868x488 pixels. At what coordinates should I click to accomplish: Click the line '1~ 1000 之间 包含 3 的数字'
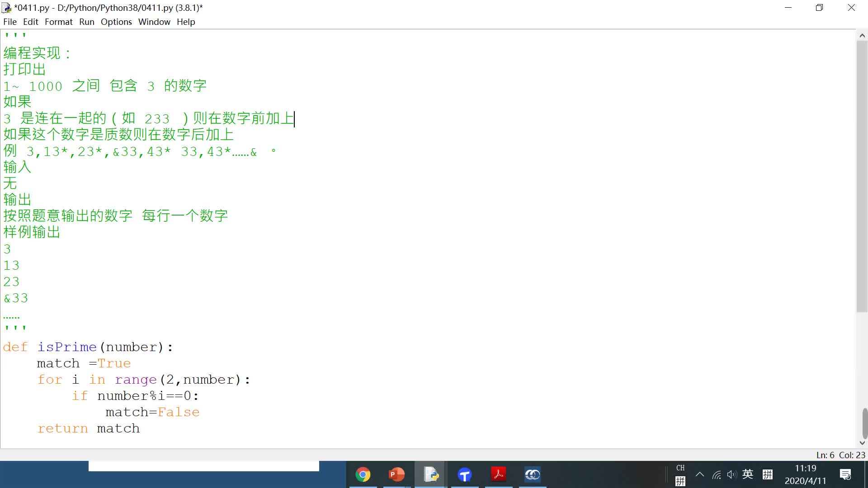click(105, 86)
